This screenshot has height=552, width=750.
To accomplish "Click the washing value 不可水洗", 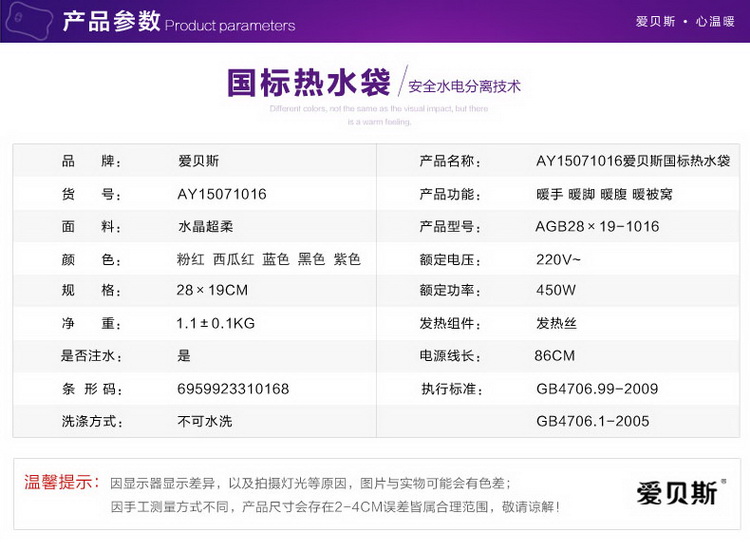I will [x=205, y=421].
